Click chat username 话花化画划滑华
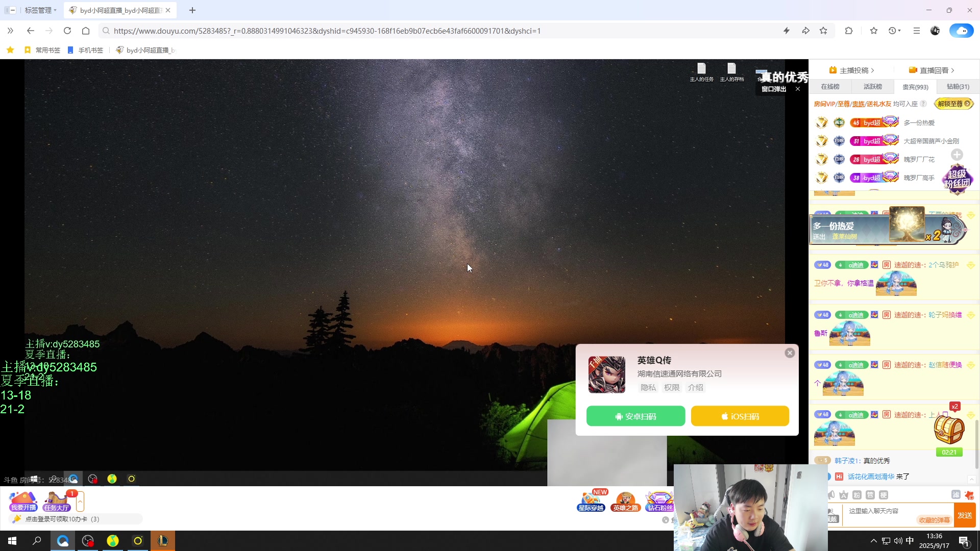This screenshot has width=980, height=551. point(871,477)
